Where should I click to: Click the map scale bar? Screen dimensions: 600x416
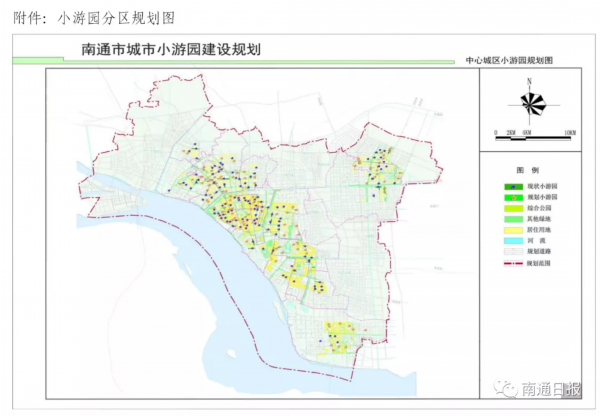534,131
